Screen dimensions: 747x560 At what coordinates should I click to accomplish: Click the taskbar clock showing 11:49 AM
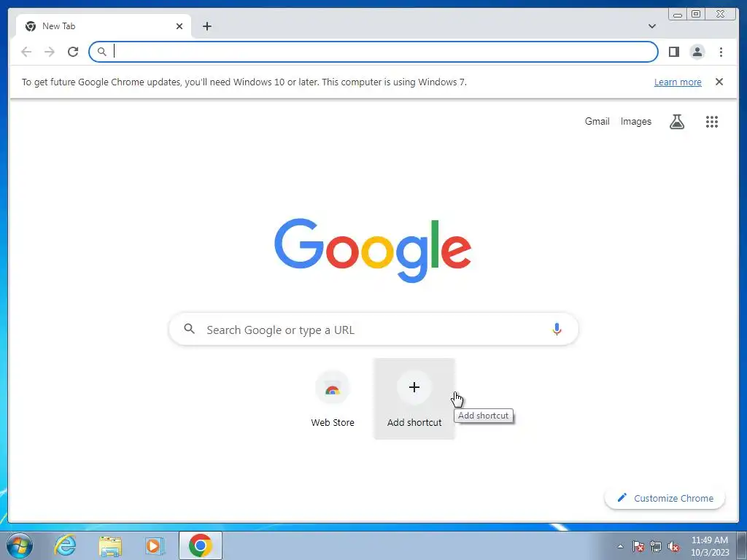point(709,546)
